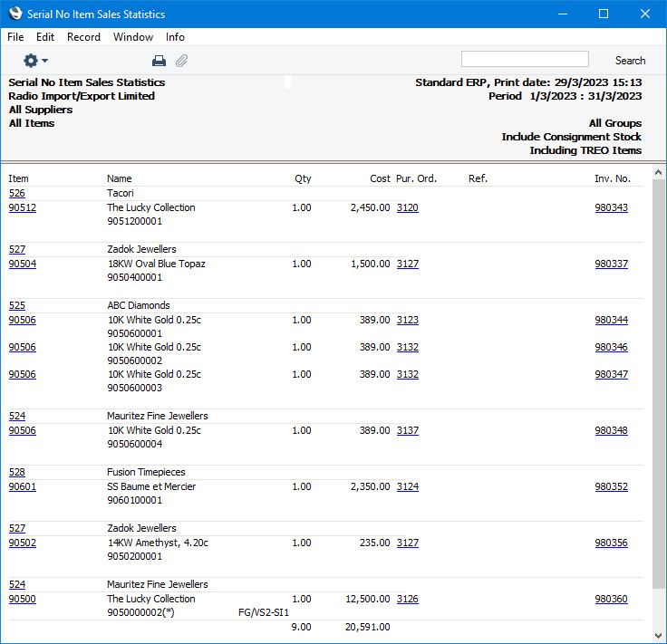Screen dimensions: 667x644
Task: Click the FG/VS2-SI1 text
Action: coord(264,612)
